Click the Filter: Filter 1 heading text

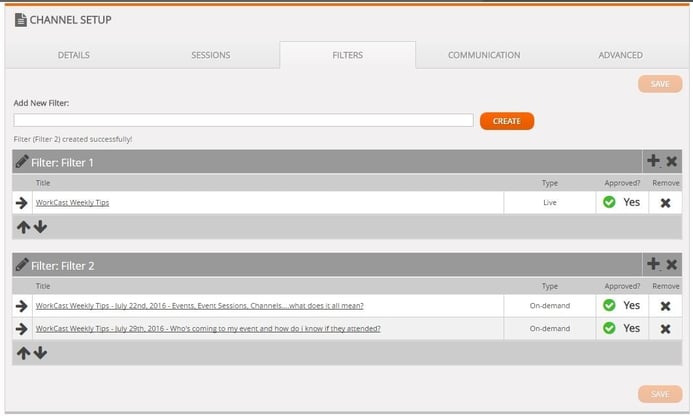pyautogui.click(x=62, y=163)
